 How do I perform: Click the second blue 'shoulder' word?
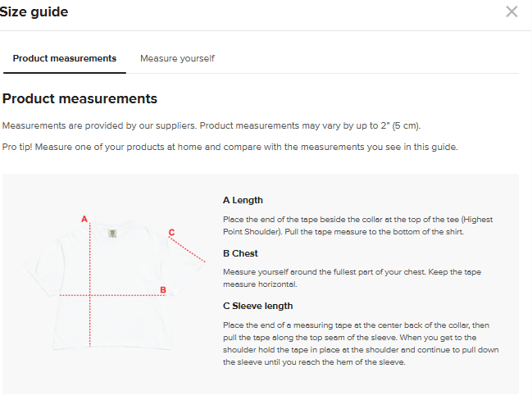382,349
